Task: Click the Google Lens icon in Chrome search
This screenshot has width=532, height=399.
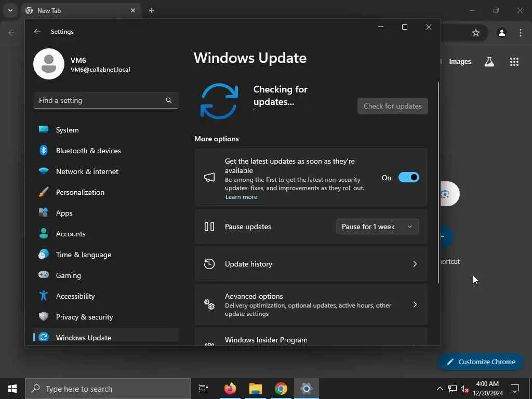Action: click(445, 194)
